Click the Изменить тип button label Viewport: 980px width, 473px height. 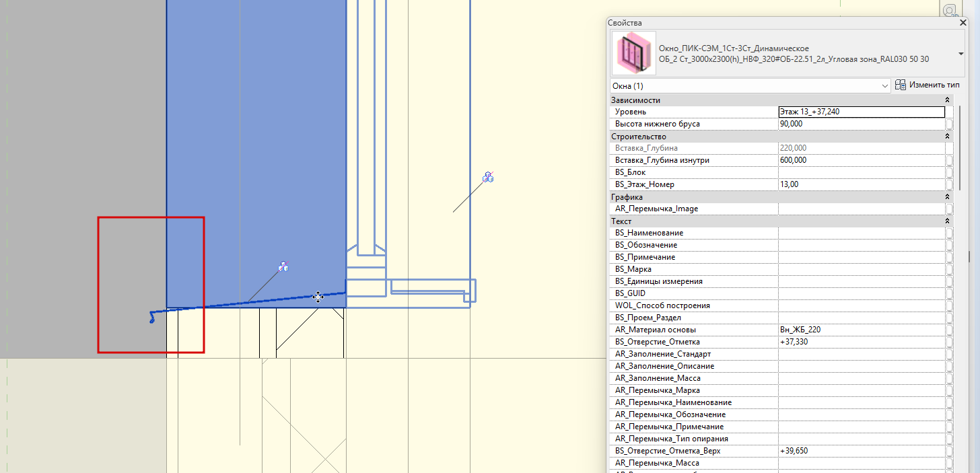point(934,85)
